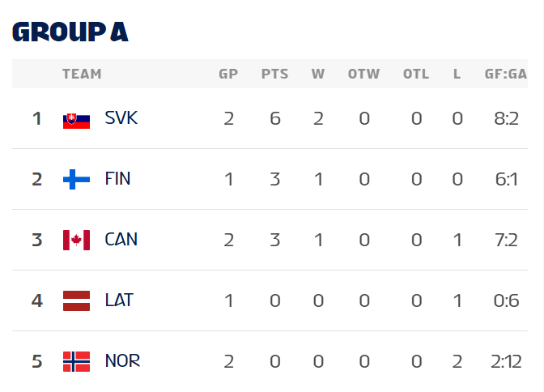Click Slovakia's 8:2 goal difference

[x=507, y=119]
